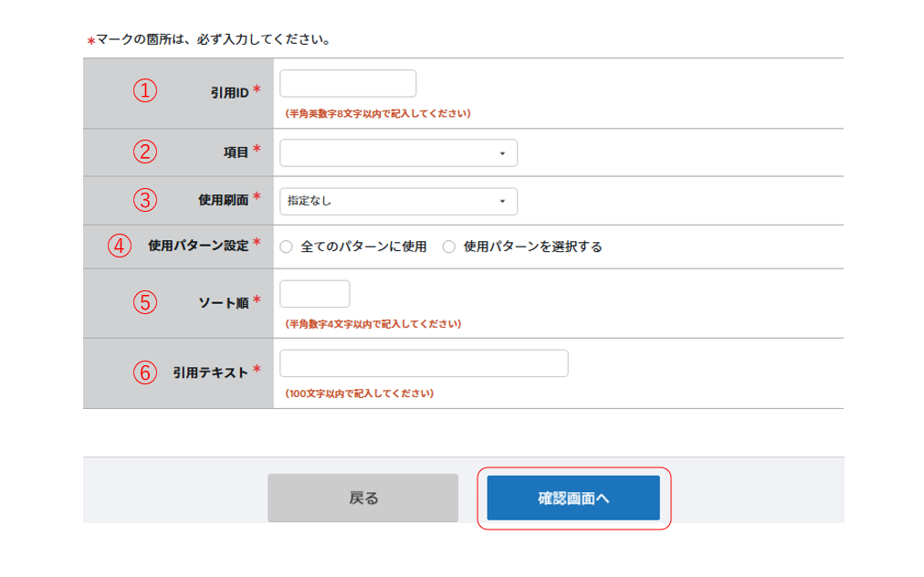This screenshot has height=577, width=924.
Task: Click the 全てのパターンに使用 option label
Action: 363,247
